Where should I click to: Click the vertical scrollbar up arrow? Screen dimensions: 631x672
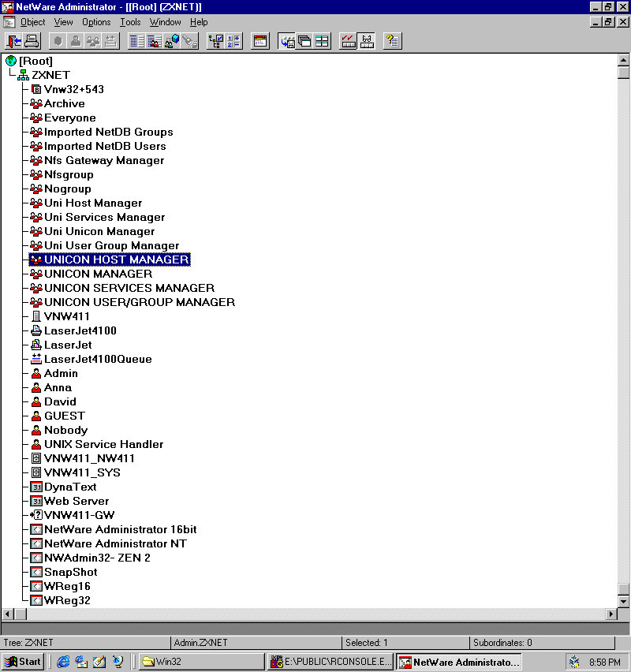click(624, 60)
